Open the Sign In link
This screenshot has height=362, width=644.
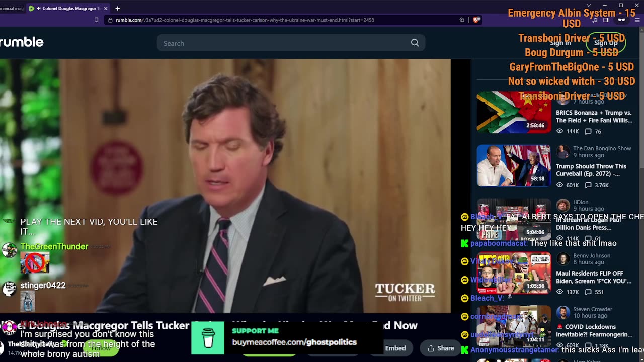560,43
